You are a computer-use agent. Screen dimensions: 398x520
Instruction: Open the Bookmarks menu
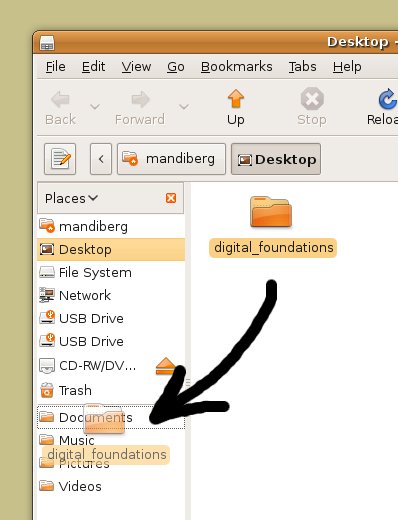click(236, 67)
